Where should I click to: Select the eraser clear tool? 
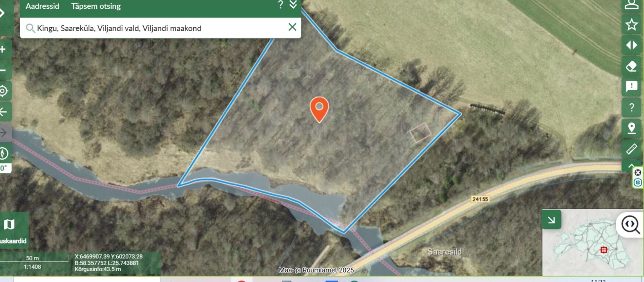(632, 66)
